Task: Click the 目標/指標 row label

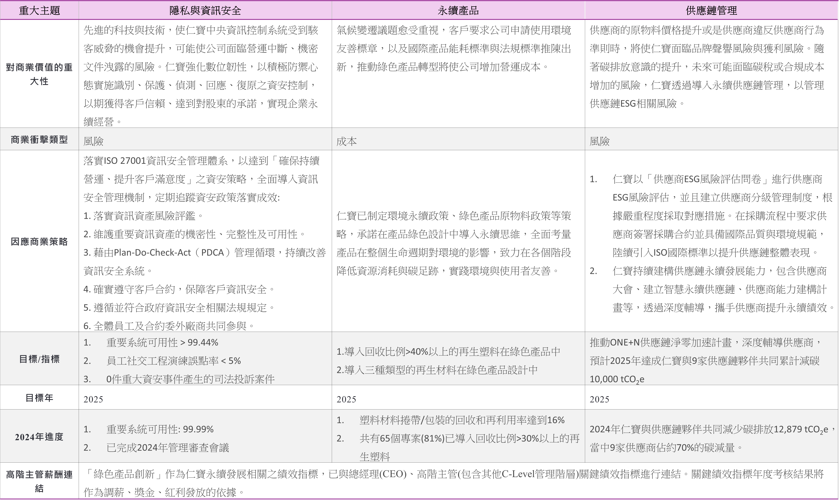Action: pos(39,359)
